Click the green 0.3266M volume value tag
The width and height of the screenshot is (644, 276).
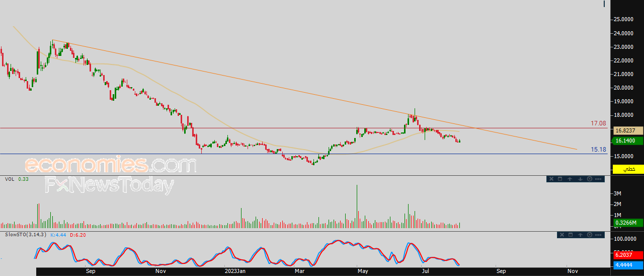click(627, 223)
